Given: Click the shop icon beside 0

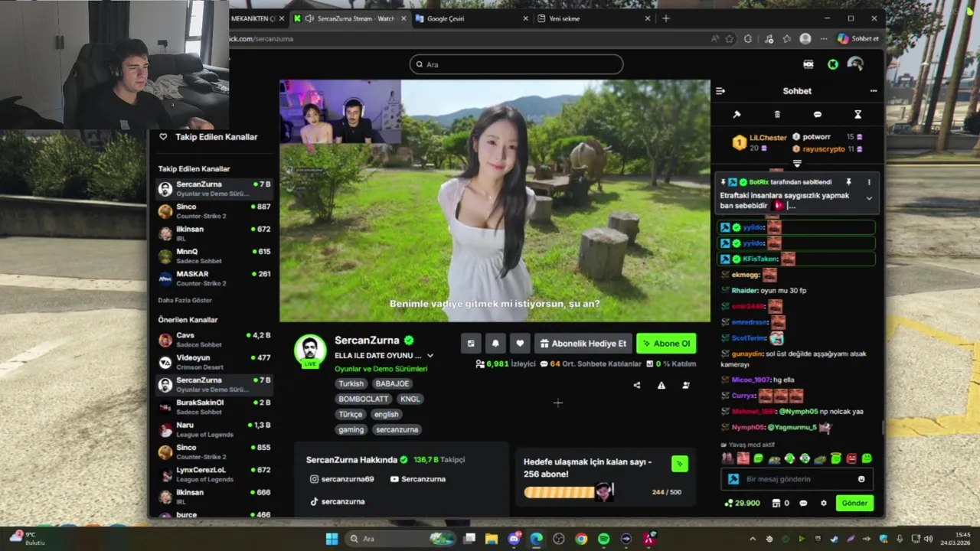Looking at the screenshot, I should (776, 503).
